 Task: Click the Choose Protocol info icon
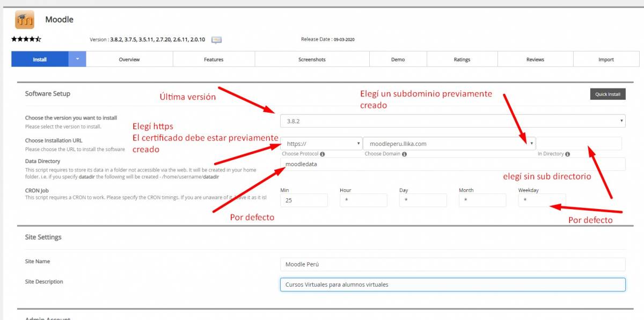click(x=322, y=154)
